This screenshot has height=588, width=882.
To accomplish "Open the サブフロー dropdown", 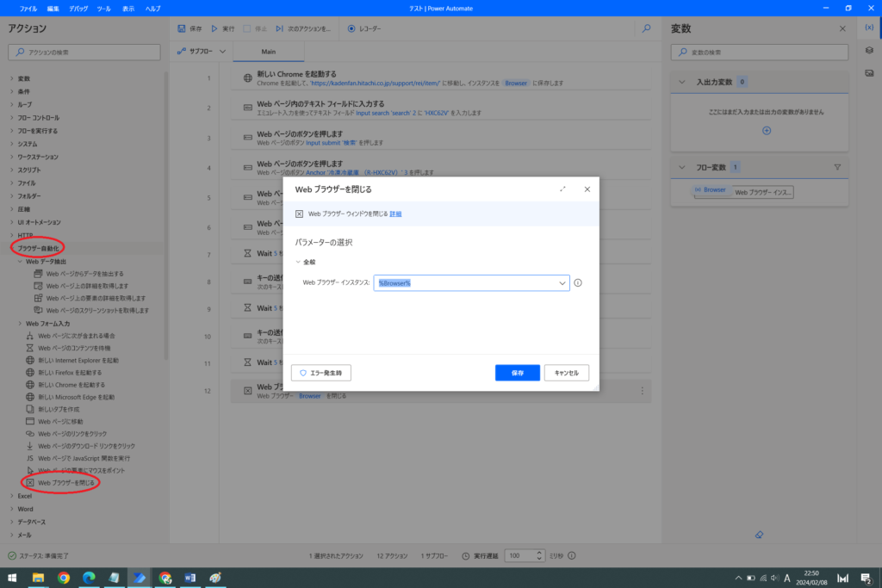I will 202,52.
